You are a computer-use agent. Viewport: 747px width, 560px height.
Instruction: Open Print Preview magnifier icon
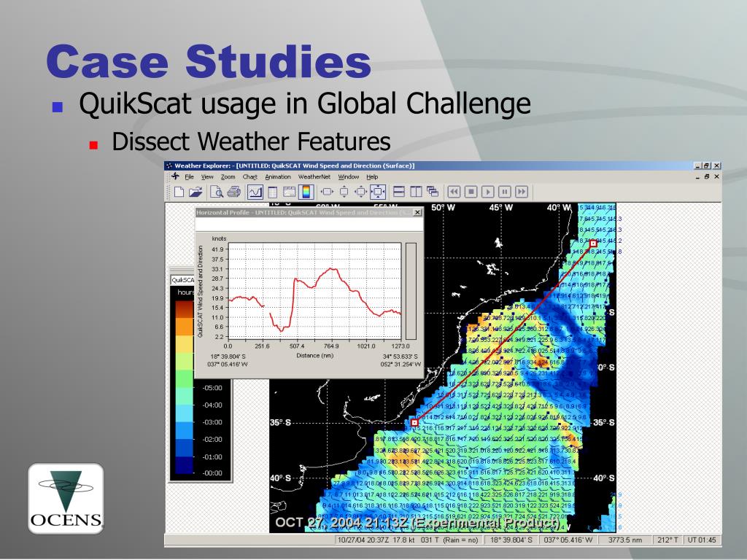pyautogui.click(x=217, y=192)
